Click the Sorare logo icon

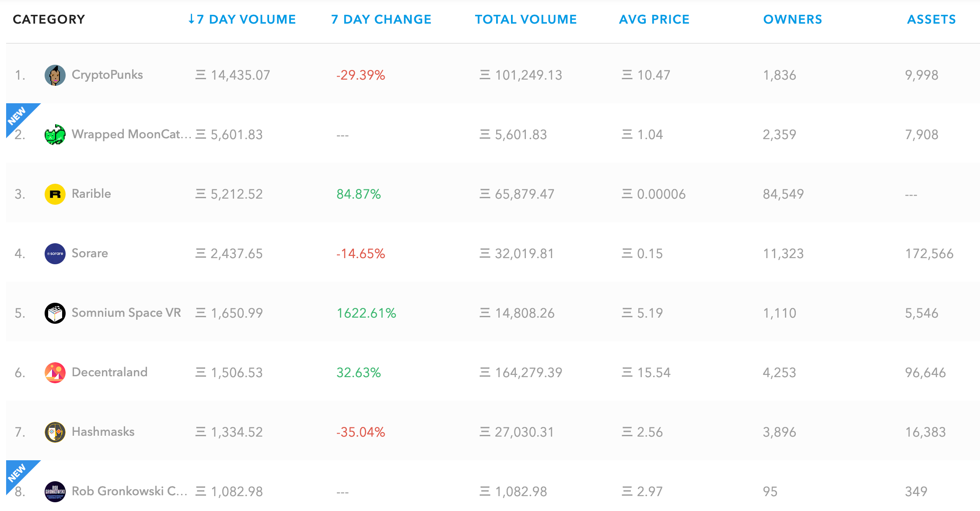point(55,254)
